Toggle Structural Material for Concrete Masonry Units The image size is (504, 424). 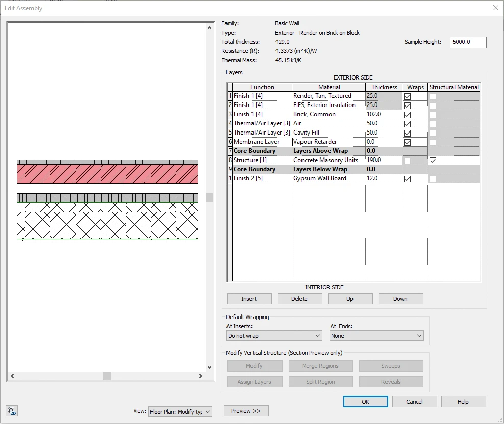(433, 161)
